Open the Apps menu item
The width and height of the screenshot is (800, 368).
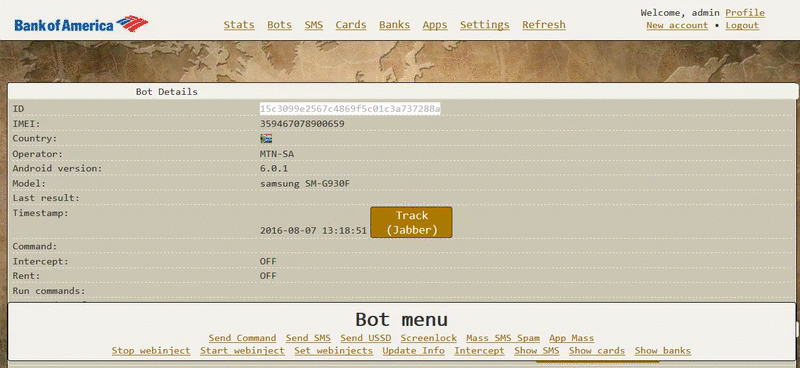(435, 24)
